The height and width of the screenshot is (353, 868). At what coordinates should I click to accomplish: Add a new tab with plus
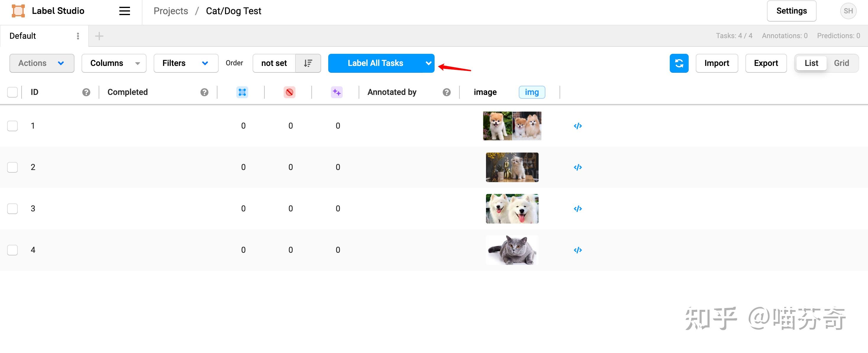[x=99, y=36]
